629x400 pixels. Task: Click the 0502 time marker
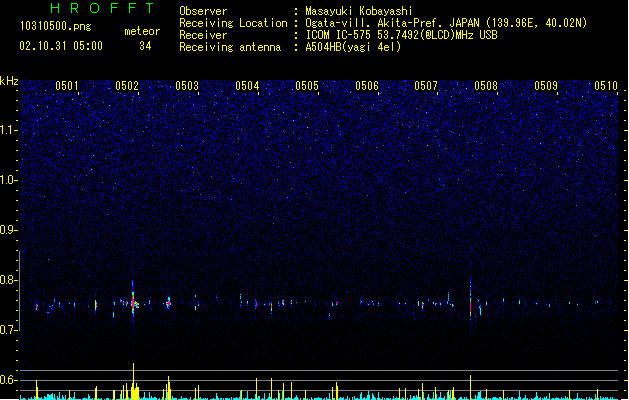pyautogui.click(x=127, y=85)
